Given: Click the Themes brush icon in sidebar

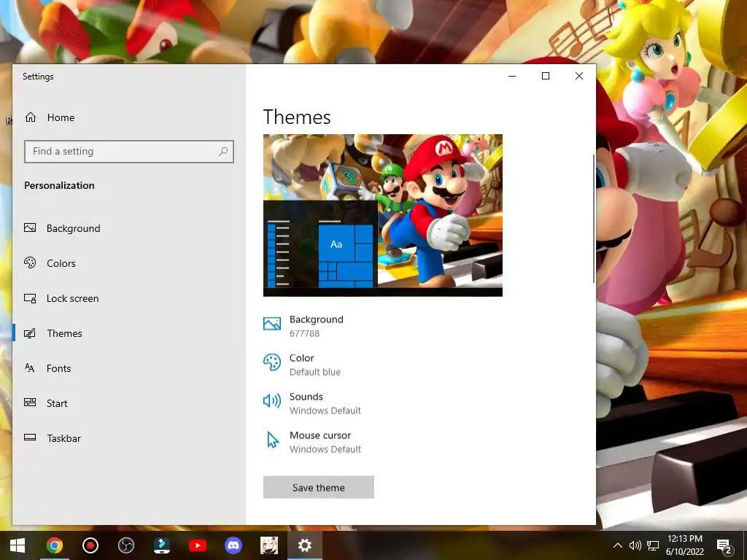Looking at the screenshot, I should coord(30,333).
